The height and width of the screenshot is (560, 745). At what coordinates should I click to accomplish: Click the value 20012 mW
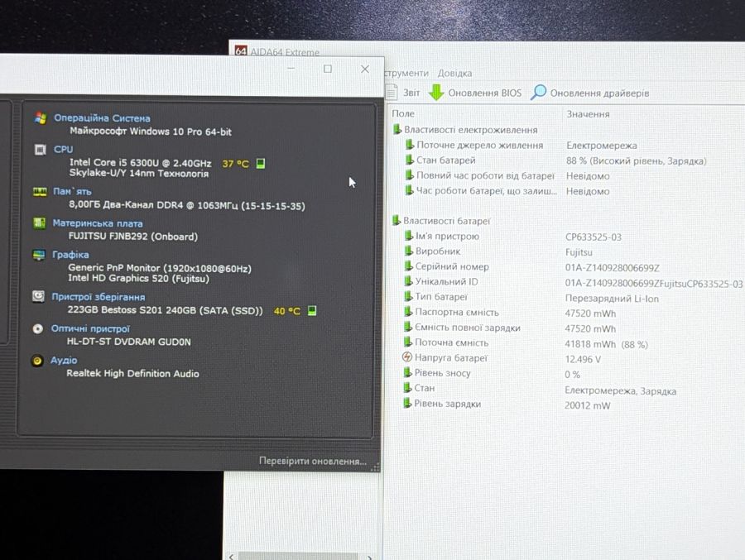(587, 405)
